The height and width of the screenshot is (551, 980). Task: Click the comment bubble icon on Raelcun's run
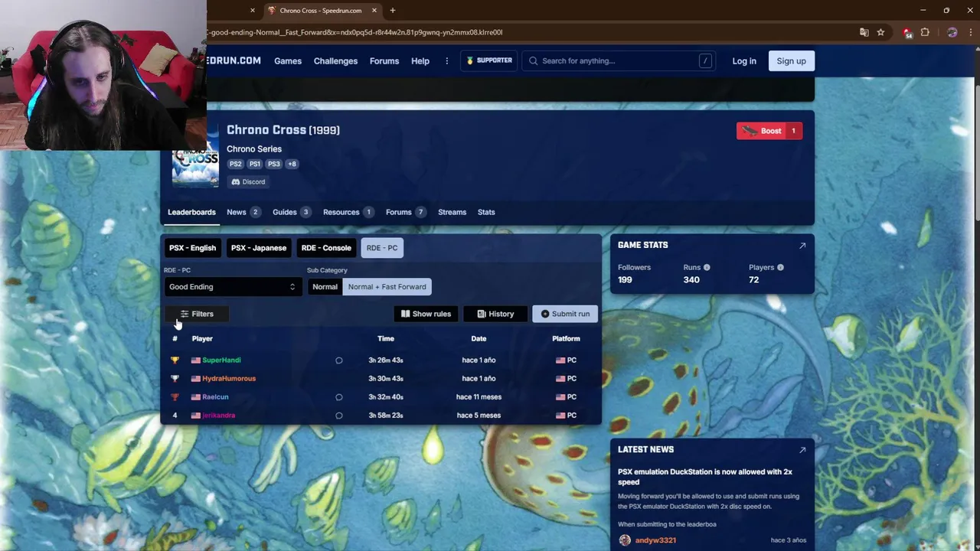coord(339,397)
